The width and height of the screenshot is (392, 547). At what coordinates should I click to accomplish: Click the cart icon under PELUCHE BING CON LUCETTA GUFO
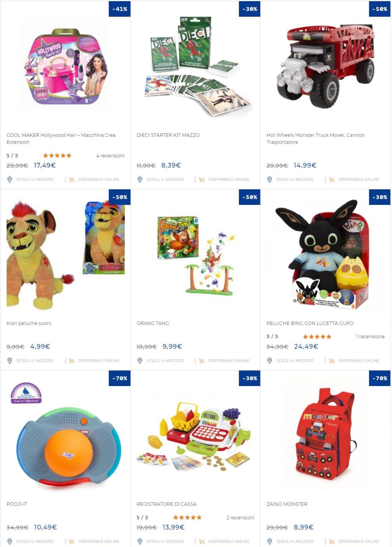click(x=332, y=361)
